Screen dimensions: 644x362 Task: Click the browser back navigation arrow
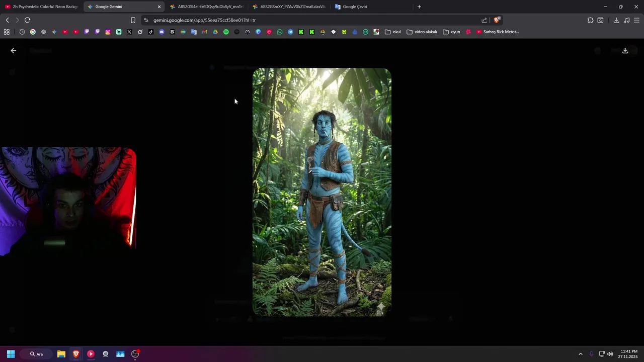click(x=7, y=20)
